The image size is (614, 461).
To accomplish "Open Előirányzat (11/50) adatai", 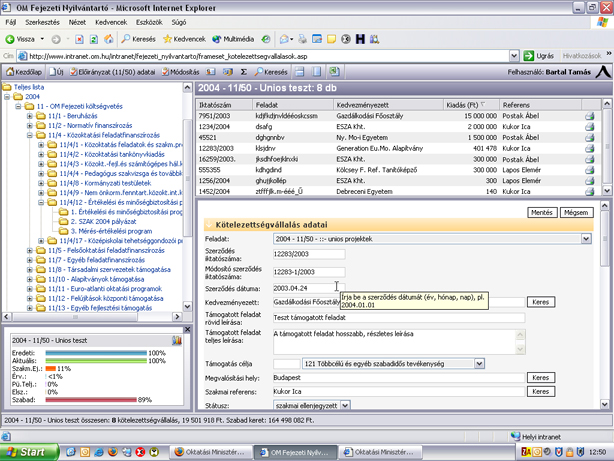I will tap(112, 72).
